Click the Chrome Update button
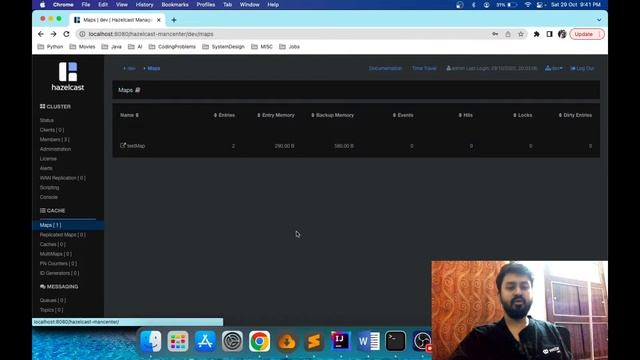The image size is (640, 360). pos(587,34)
